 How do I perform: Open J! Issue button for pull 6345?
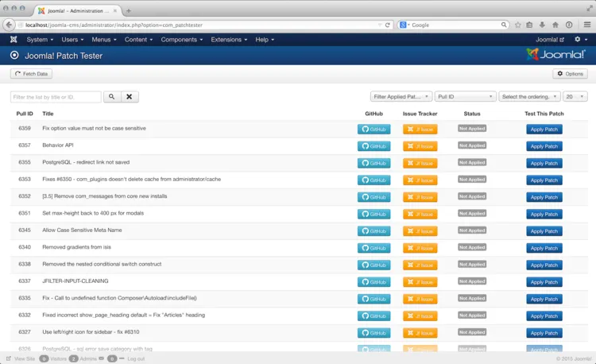click(x=420, y=231)
